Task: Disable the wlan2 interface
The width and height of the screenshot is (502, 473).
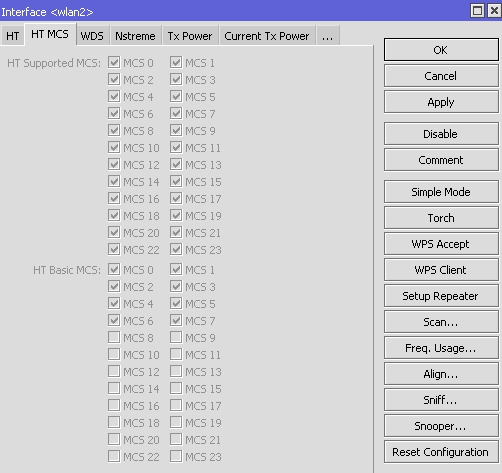Action: pos(441,134)
